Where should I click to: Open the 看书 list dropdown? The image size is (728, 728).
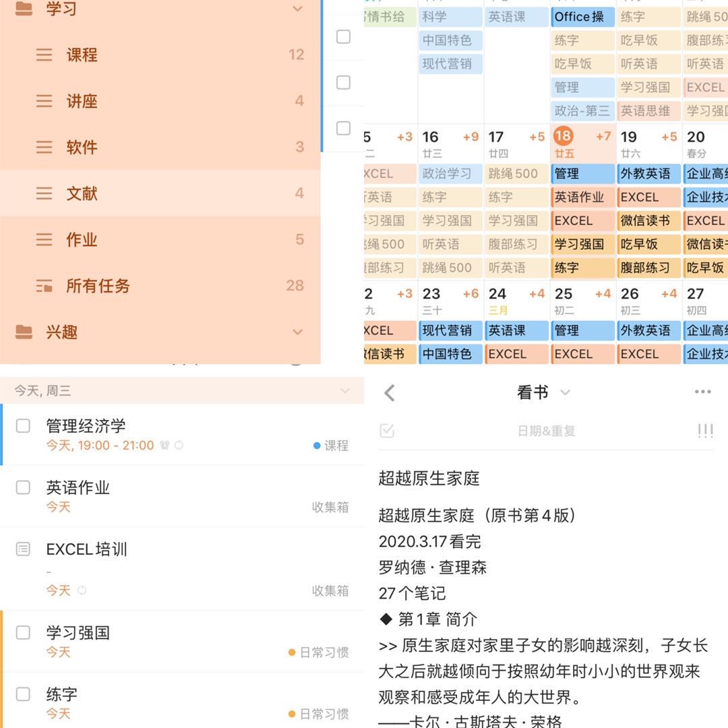click(566, 393)
